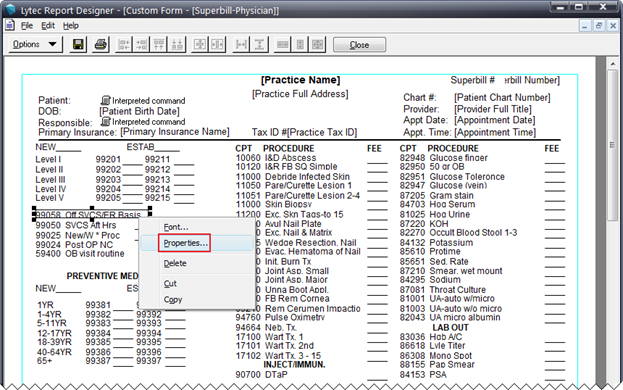Select the 'INJECT/IMMUN.' heading
Image resolution: width=623 pixels, height=390 pixels.
click(294, 365)
